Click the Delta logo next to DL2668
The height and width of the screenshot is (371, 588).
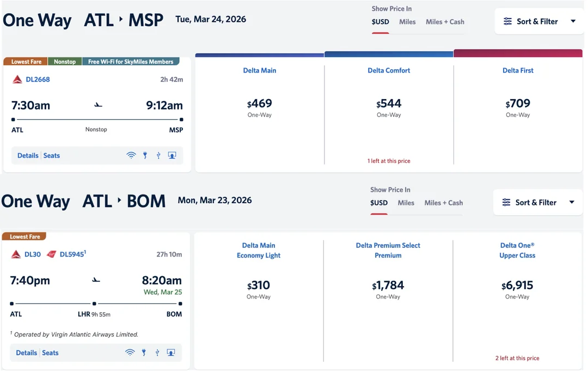click(x=17, y=80)
